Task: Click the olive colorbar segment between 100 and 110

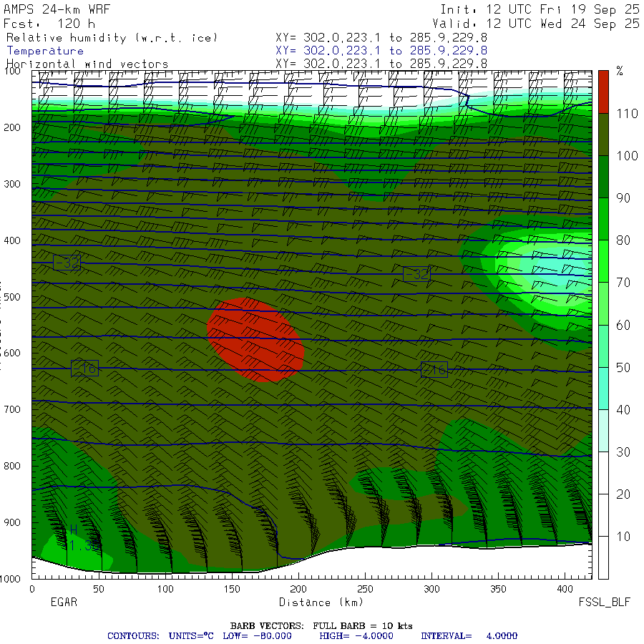Action: pos(603,135)
